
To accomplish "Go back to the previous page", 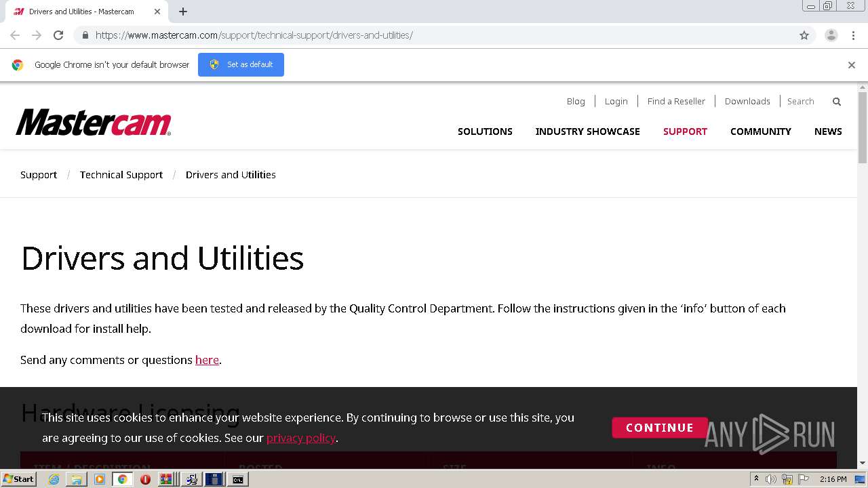I will point(15,35).
